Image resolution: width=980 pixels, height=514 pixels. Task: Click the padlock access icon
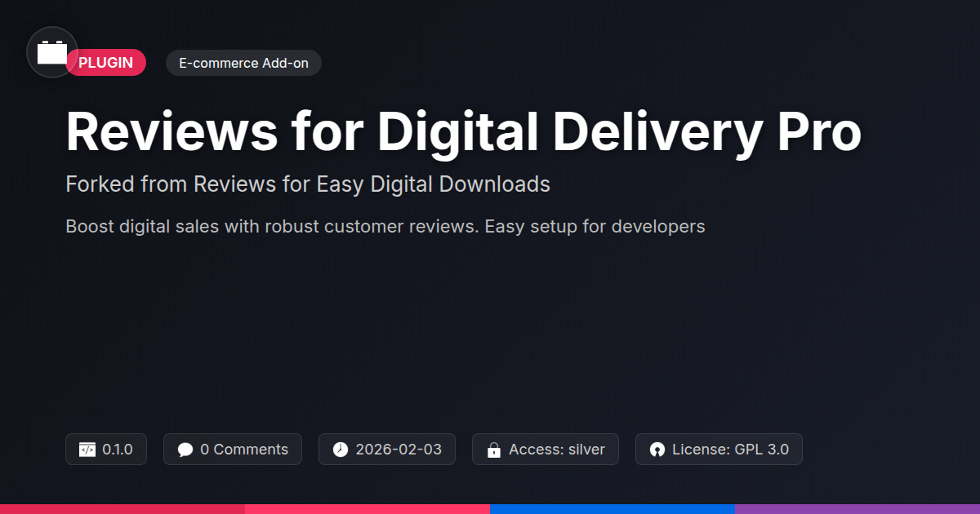(493, 450)
